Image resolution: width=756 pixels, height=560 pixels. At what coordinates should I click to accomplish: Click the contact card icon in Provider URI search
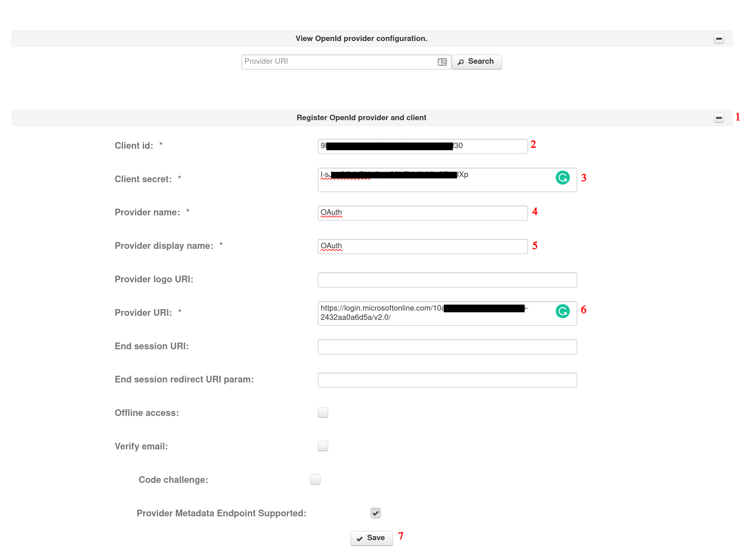point(442,62)
